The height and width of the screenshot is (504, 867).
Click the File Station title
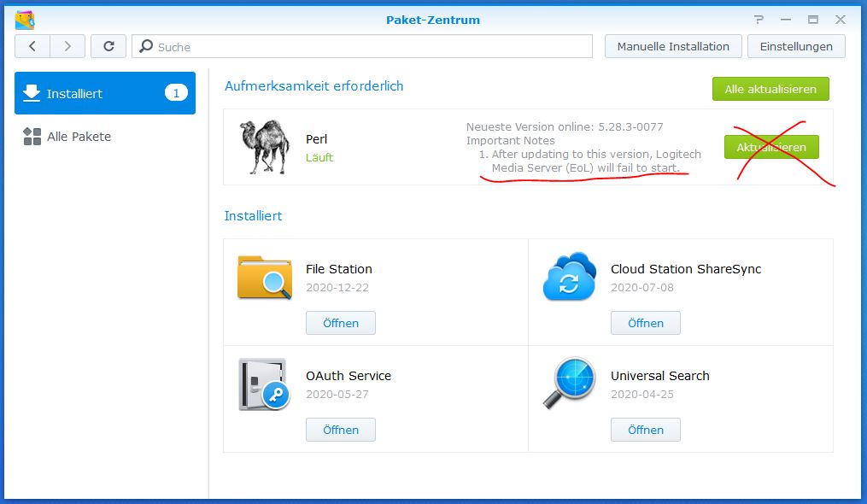tap(339, 269)
